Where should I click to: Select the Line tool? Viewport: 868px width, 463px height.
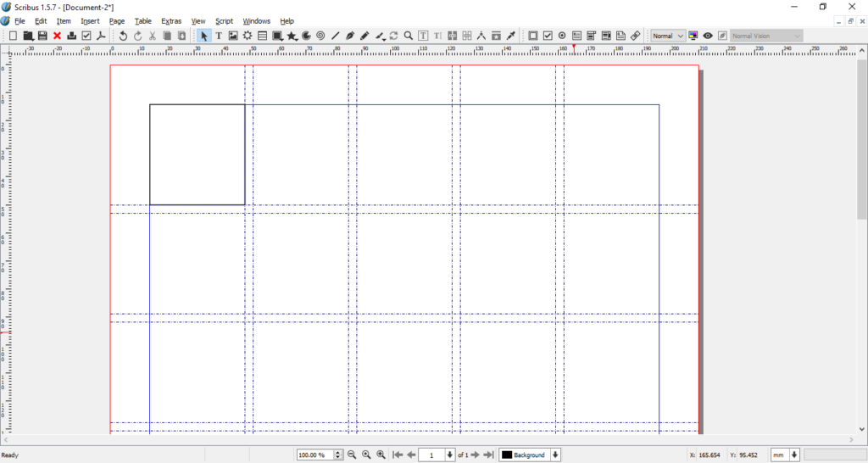click(336, 36)
